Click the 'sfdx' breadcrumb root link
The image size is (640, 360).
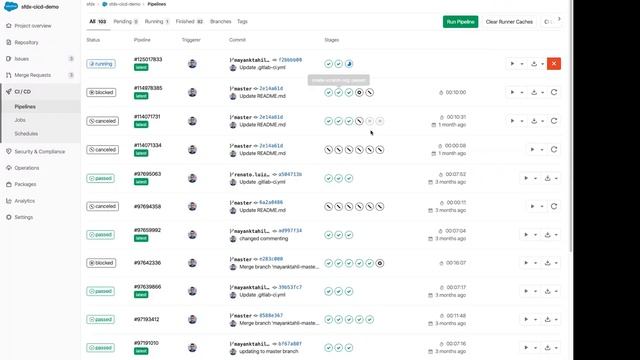tap(90, 4)
